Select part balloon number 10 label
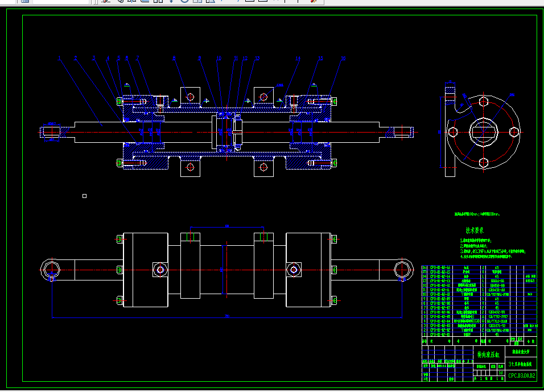 219,58
